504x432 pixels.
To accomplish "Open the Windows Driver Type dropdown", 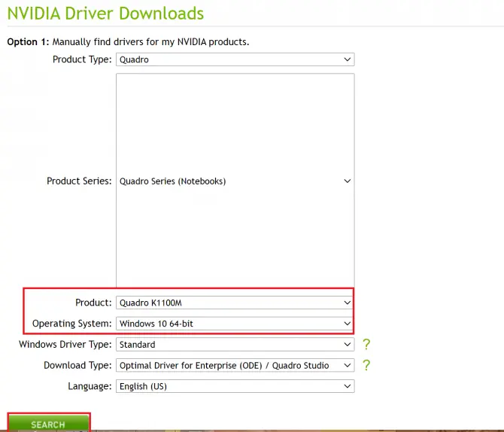I will coord(235,345).
